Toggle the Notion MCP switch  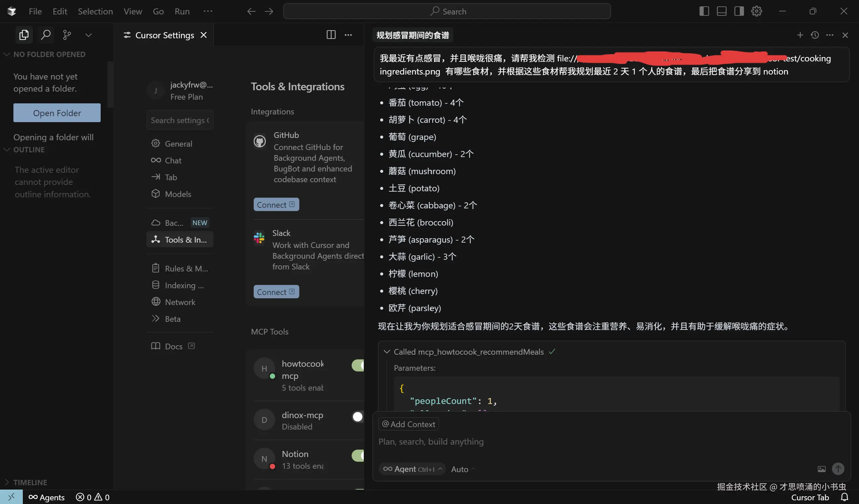(x=358, y=456)
